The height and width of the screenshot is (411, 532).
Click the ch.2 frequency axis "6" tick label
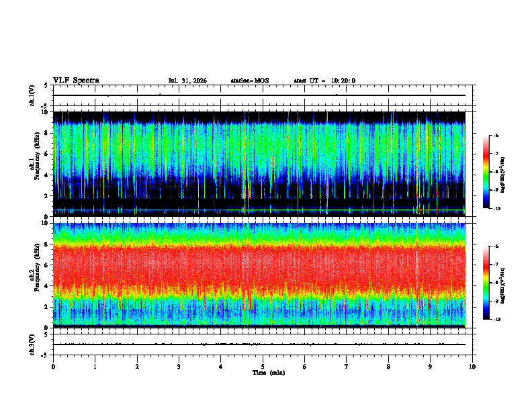tap(46, 265)
